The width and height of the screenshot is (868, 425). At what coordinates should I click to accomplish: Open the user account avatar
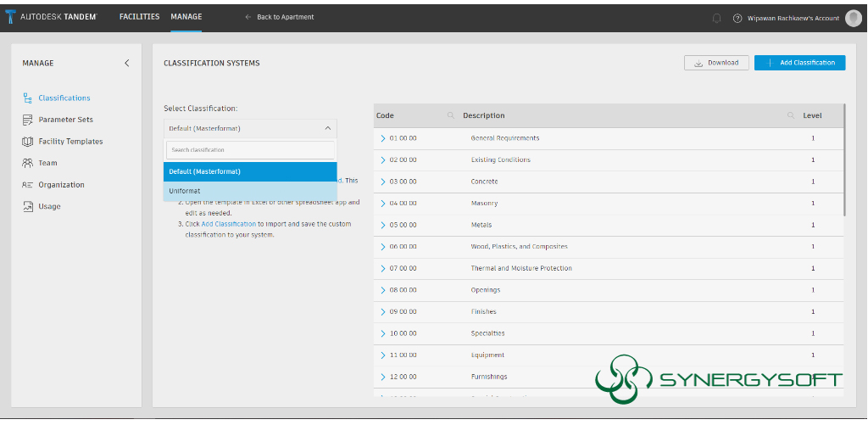853,18
